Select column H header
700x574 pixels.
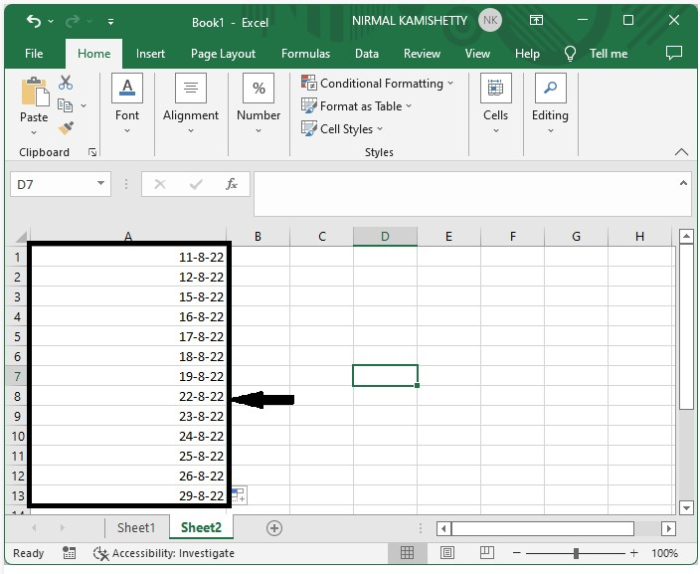tap(640, 237)
